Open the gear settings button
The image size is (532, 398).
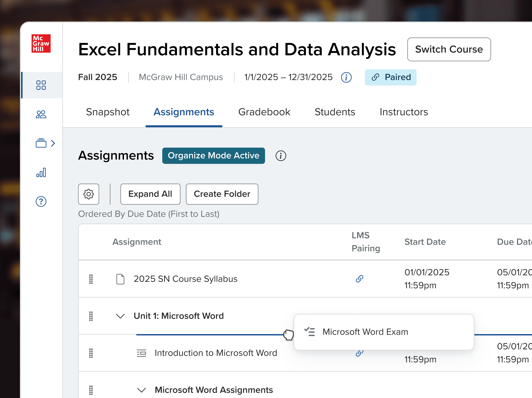[x=89, y=194]
